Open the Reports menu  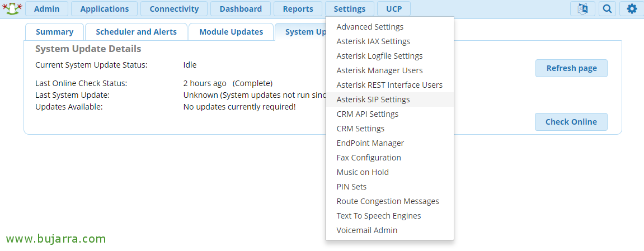[x=298, y=8]
